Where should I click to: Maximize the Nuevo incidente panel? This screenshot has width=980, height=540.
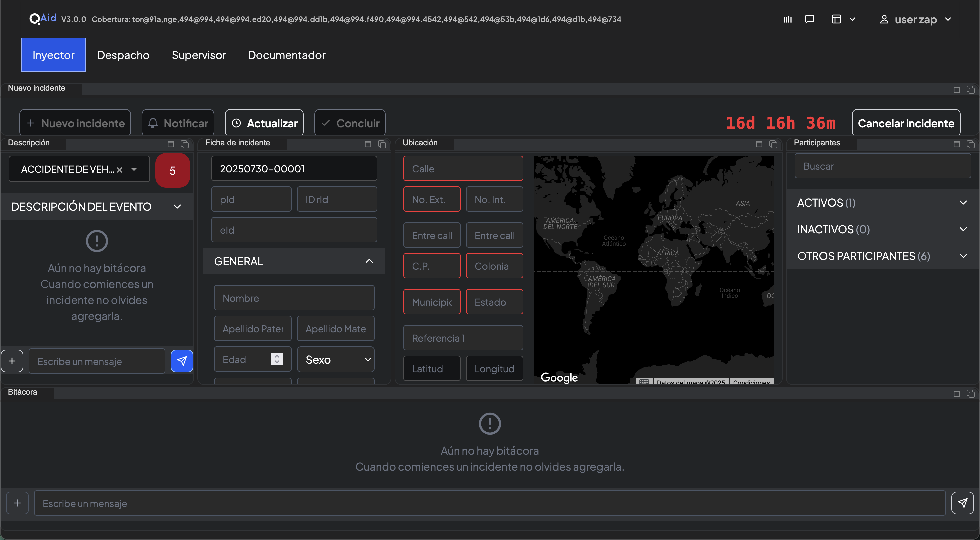pyautogui.click(x=957, y=89)
